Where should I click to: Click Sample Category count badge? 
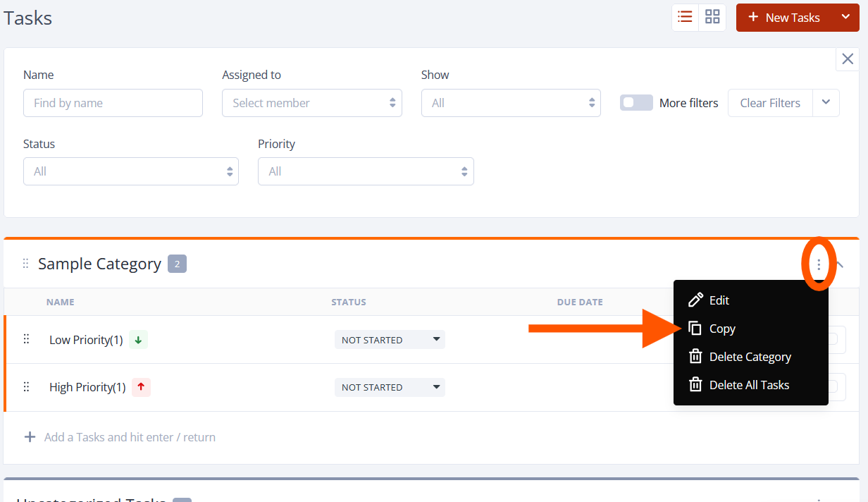[x=177, y=264]
